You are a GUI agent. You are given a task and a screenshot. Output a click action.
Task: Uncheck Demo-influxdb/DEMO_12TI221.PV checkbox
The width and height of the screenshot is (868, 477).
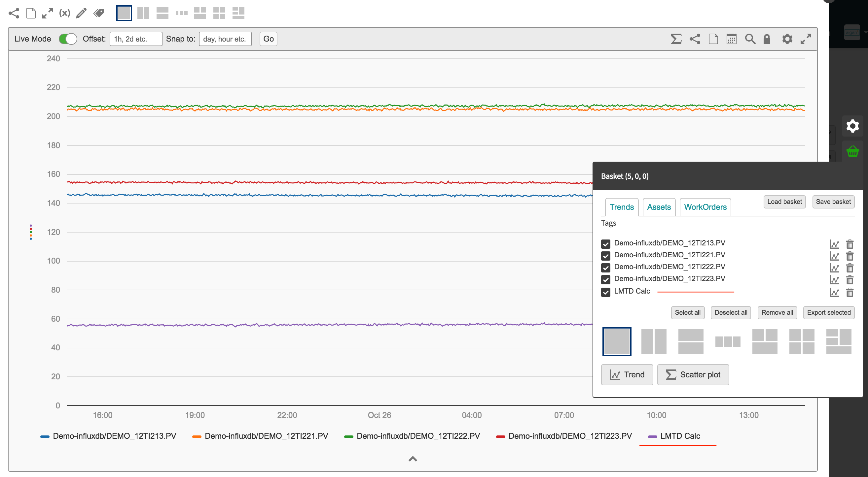pos(605,256)
